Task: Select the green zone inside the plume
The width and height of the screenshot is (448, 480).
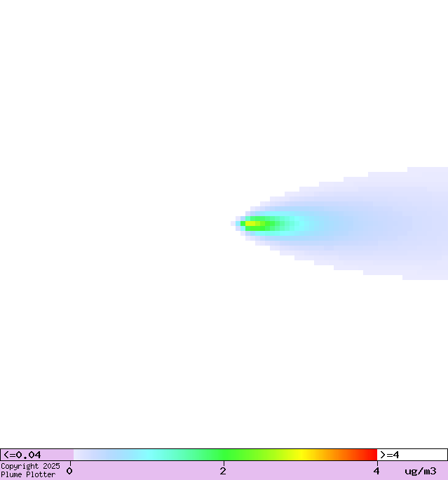Action: [276, 225]
